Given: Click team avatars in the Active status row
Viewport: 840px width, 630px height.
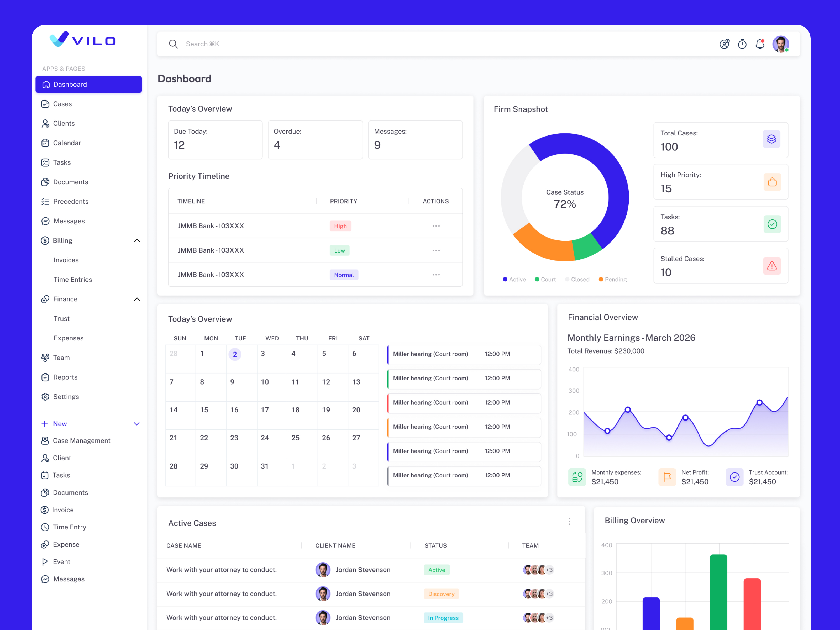Looking at the screenshot, I should click(x=538, y=570).
